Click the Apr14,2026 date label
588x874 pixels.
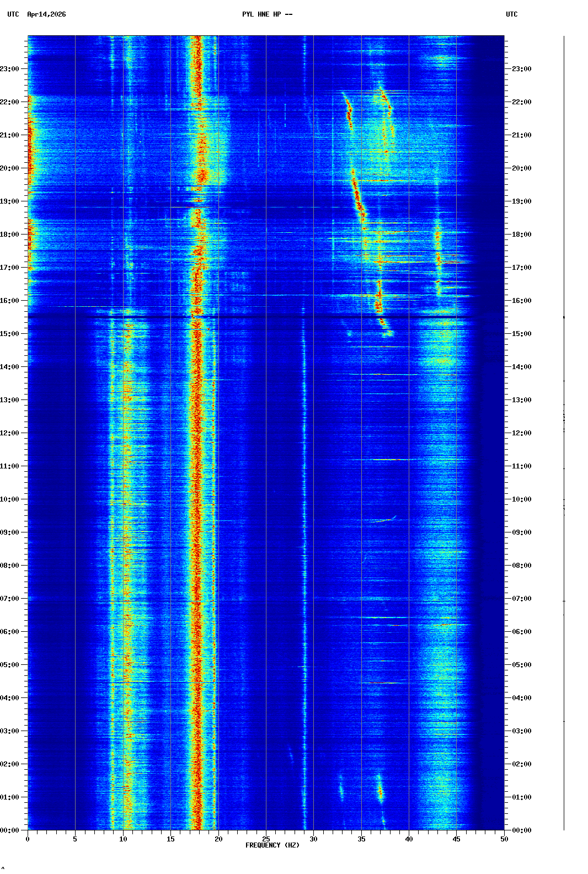click(46, 14)
